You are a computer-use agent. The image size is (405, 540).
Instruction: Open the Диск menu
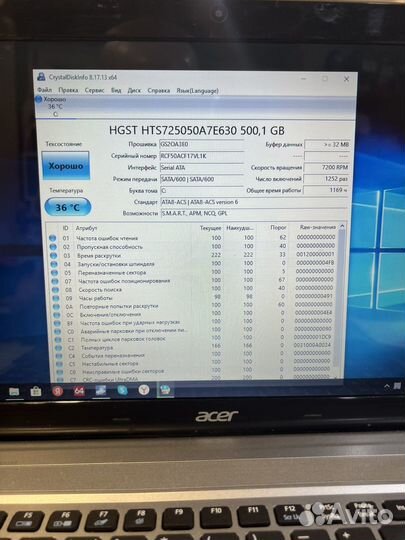click(x=134, y=90)
